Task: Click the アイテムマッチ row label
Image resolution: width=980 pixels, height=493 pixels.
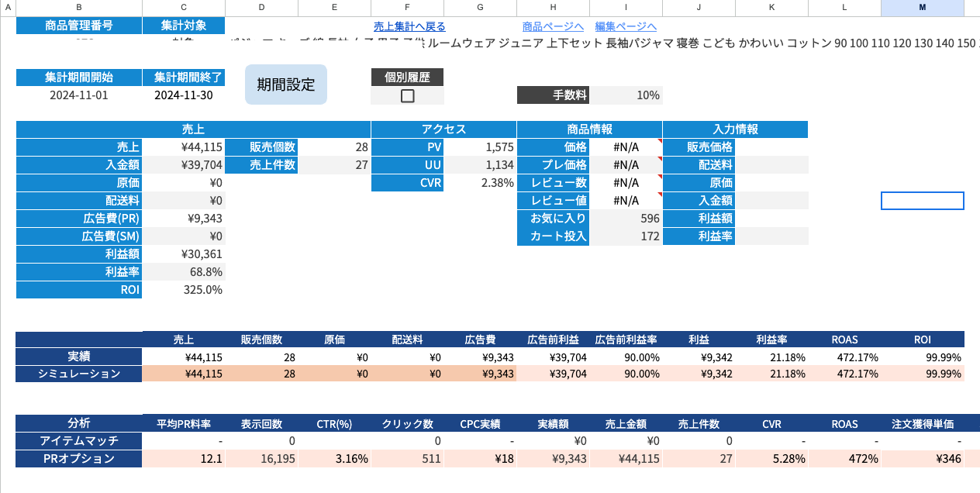Action: tap(79, 441)
